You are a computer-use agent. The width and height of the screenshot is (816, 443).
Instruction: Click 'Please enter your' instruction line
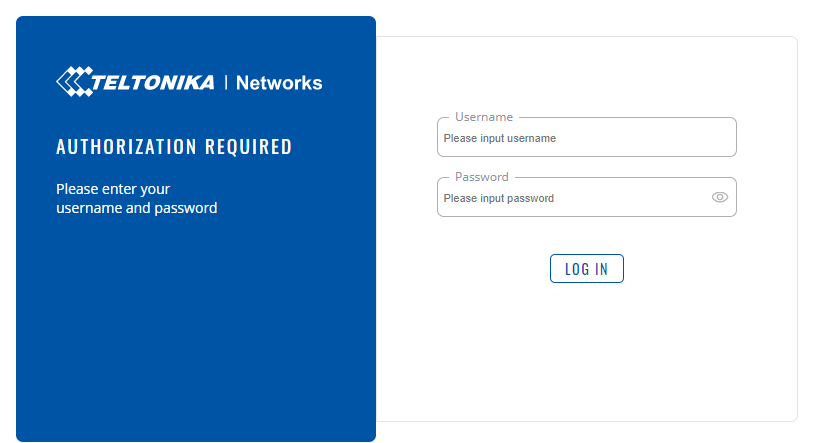[113, 189]
